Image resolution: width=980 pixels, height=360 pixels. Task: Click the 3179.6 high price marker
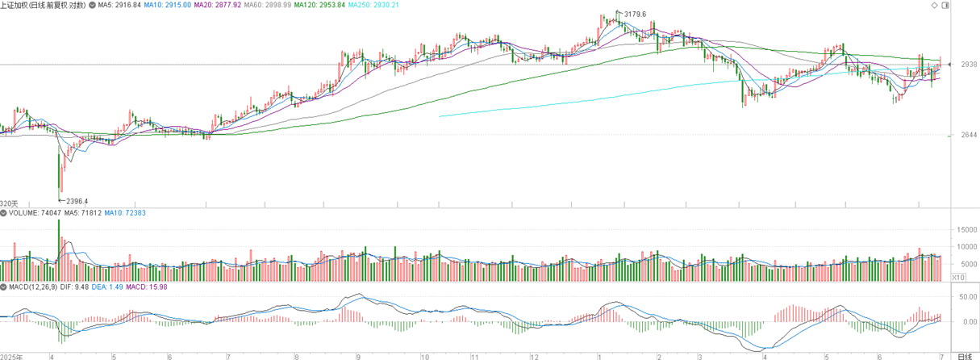coord(635,14)
